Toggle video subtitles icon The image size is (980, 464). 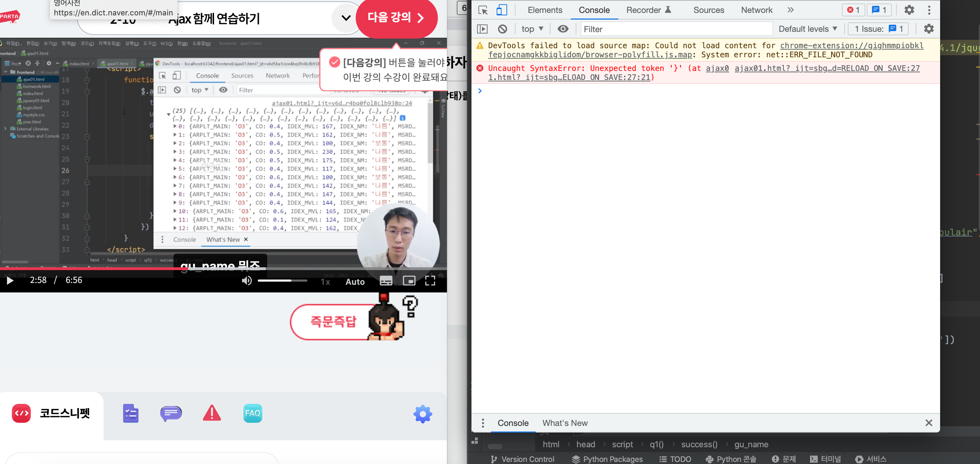(x=386, y=281)
